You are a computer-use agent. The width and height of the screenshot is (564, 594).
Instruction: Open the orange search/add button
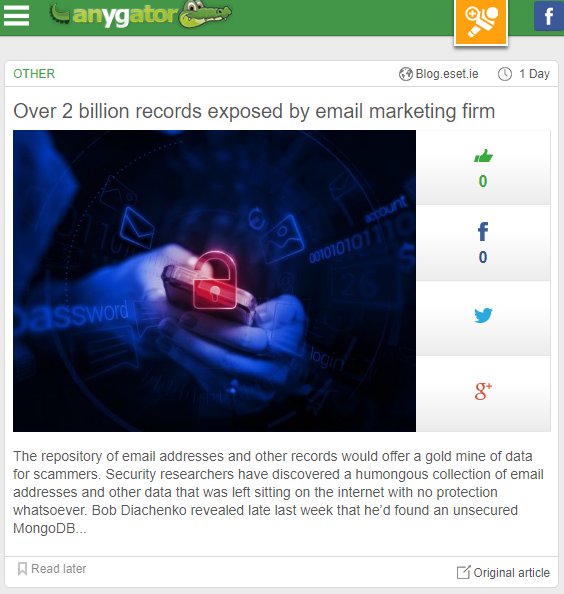click(x=481, y=22)
